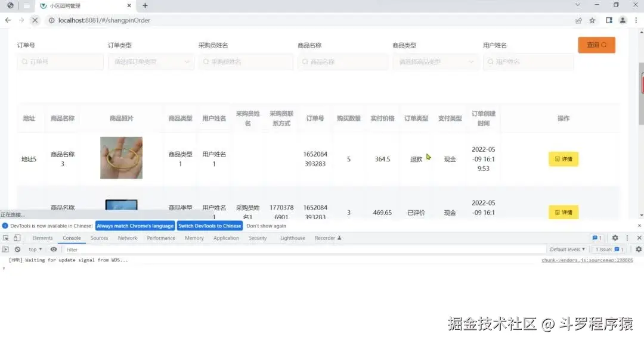Switch to the Security tab

point(258,238)
